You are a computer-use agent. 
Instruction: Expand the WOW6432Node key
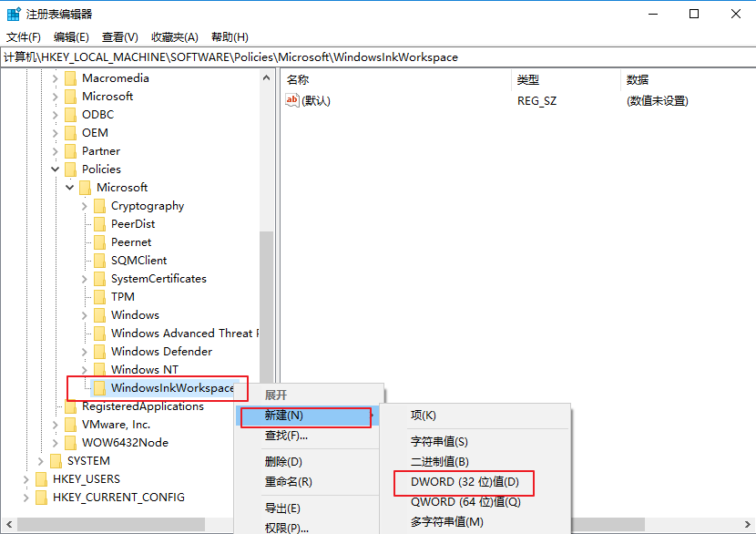[x=56, y=443]
